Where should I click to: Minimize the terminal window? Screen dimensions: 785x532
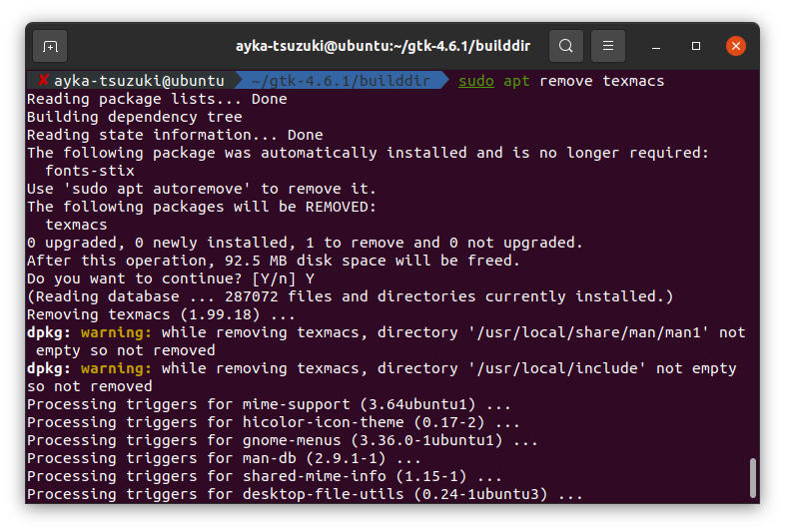(656, 47)
